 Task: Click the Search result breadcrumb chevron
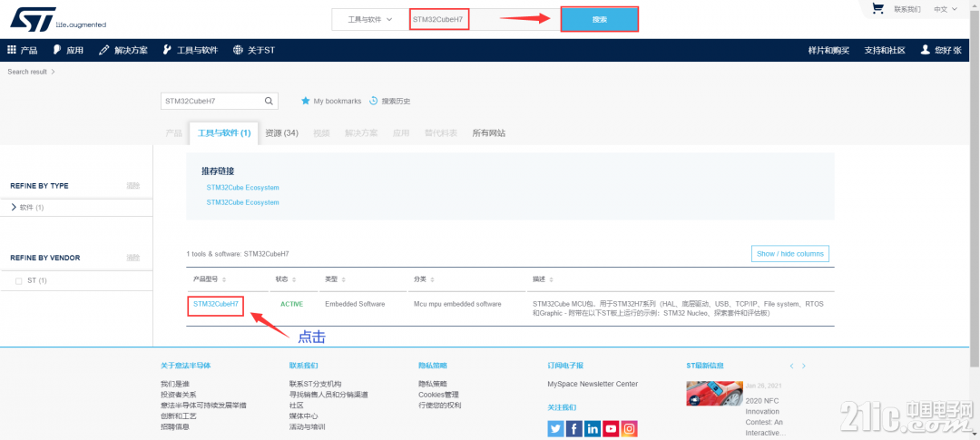click(x=54, y=72)
